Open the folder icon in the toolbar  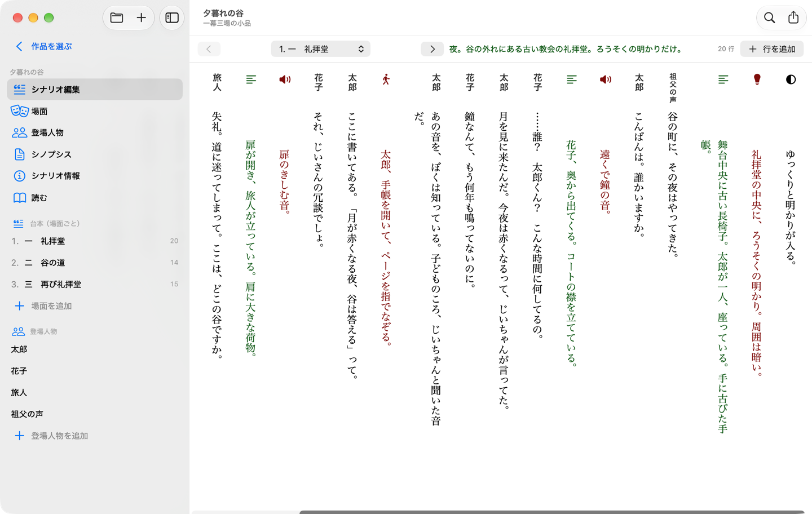(x=117, y=18)
